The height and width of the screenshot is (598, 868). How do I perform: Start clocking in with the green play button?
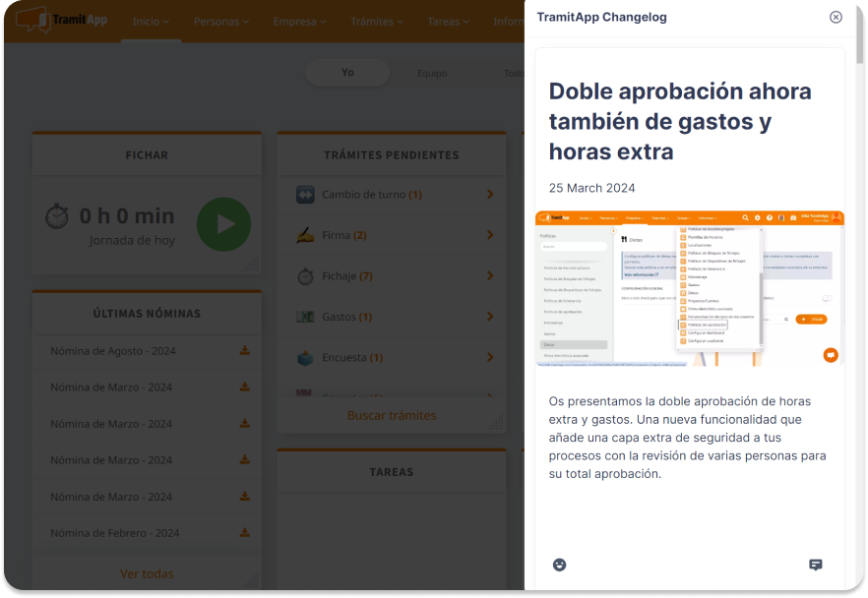click(x=223, y=224)
